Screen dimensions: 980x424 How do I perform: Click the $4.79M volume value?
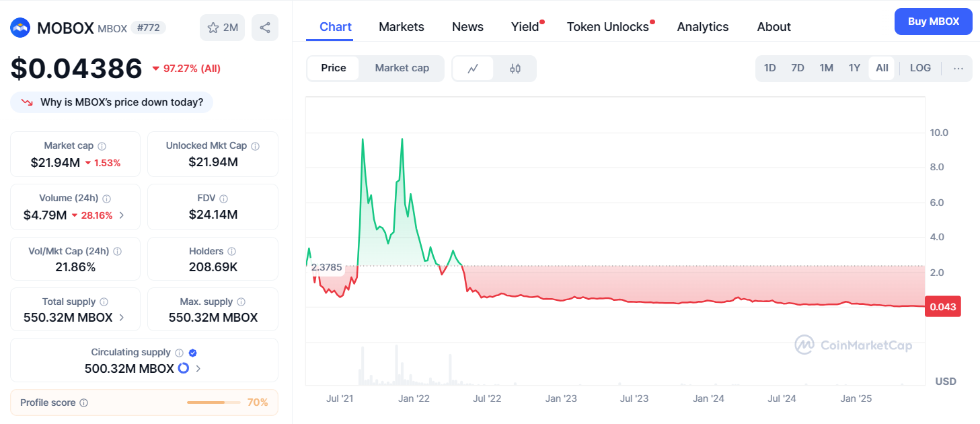click(x=45, y=215)
